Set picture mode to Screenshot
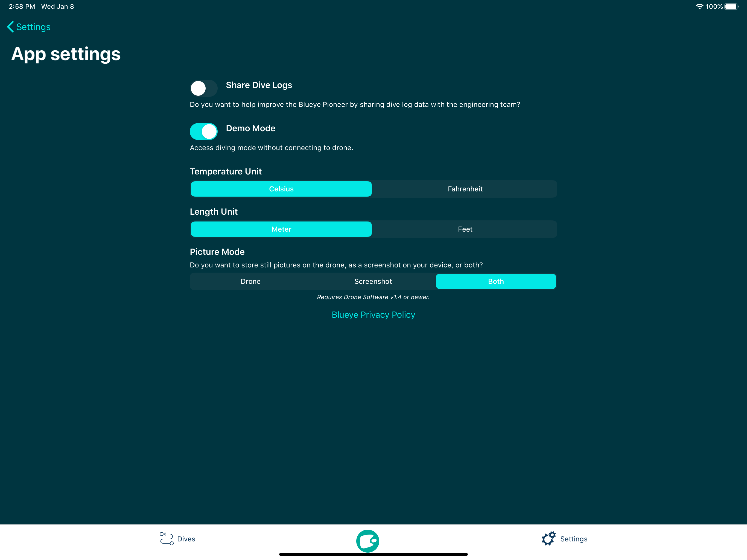This screenshot has height=560, width=747. pos(373,281)
